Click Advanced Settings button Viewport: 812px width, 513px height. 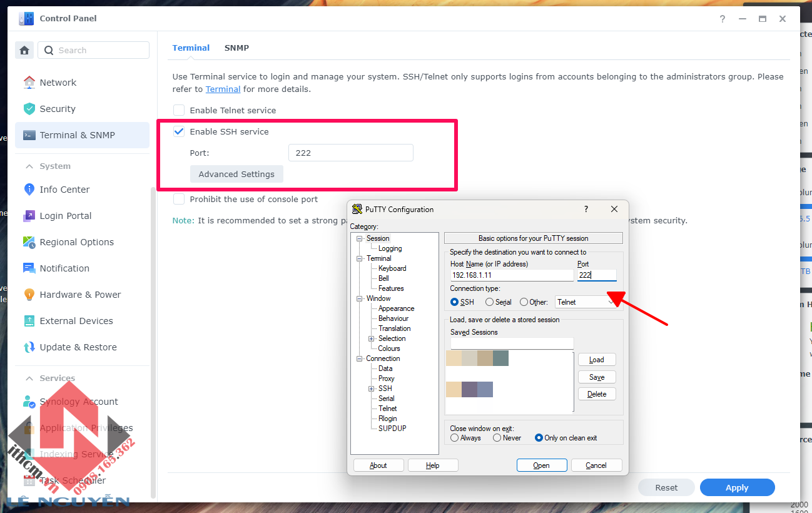tap(236, 174)
